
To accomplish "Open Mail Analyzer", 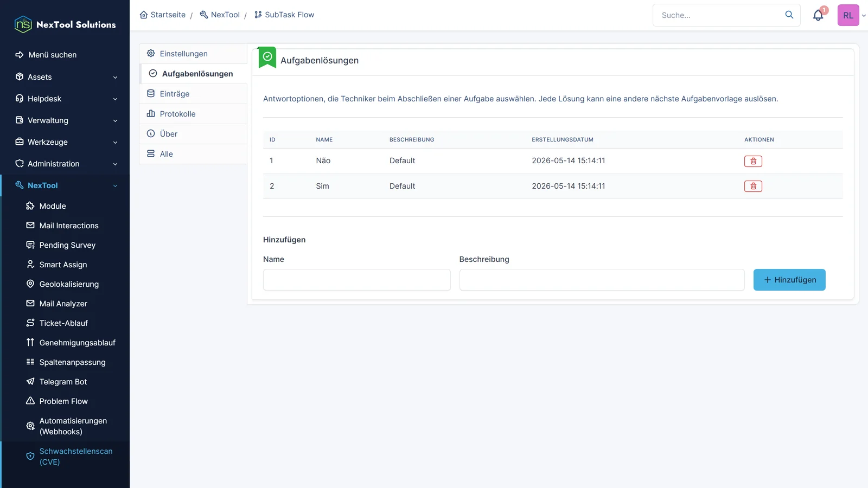I will click(x=63, y=304).
